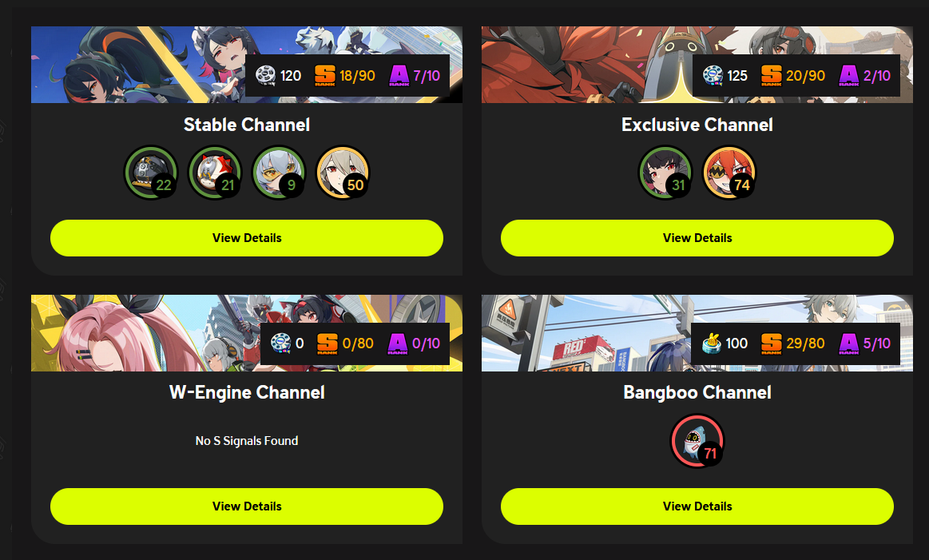
Task: Open View Details for W-Engine Channel
Action: [x=247, y=506]
